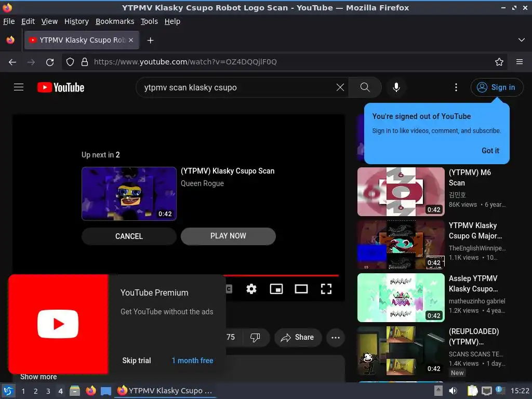Switch to workspace 3
Image resolution: width=532 pixels, height=399 pixels.
pos(48,391)
